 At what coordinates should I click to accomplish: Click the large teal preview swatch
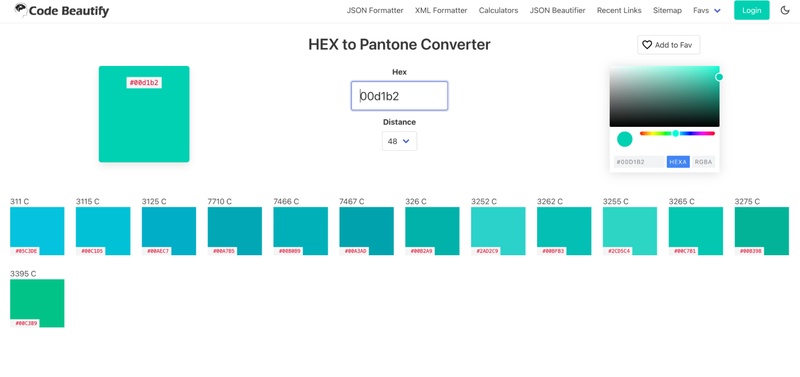pyautogui.click(x=144, y=114)
